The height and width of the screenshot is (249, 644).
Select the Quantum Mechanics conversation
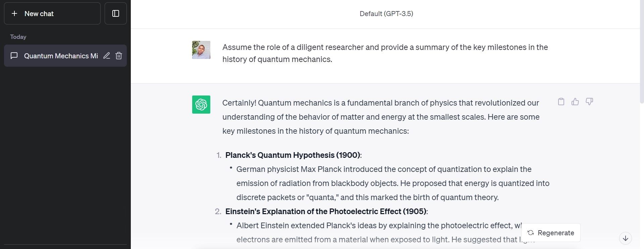pos(61,56)
